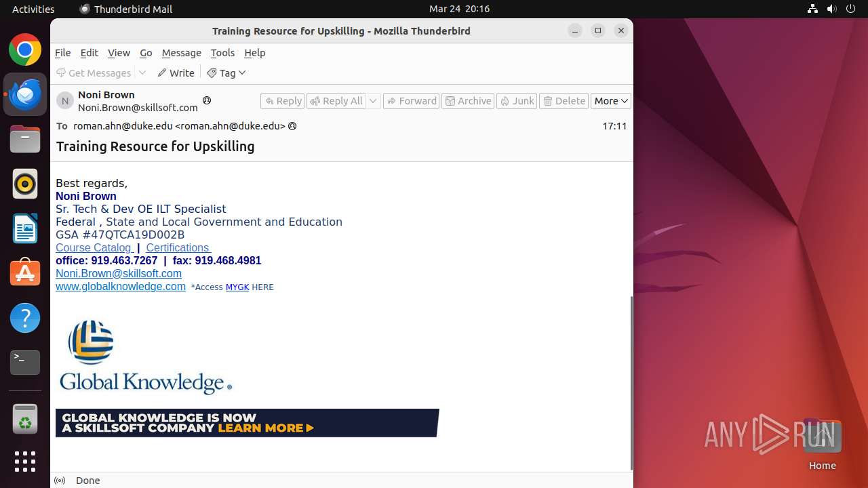Click Skillsoft Learn More banner
Viewport: 868px width, 488px height.
[247, 423]
